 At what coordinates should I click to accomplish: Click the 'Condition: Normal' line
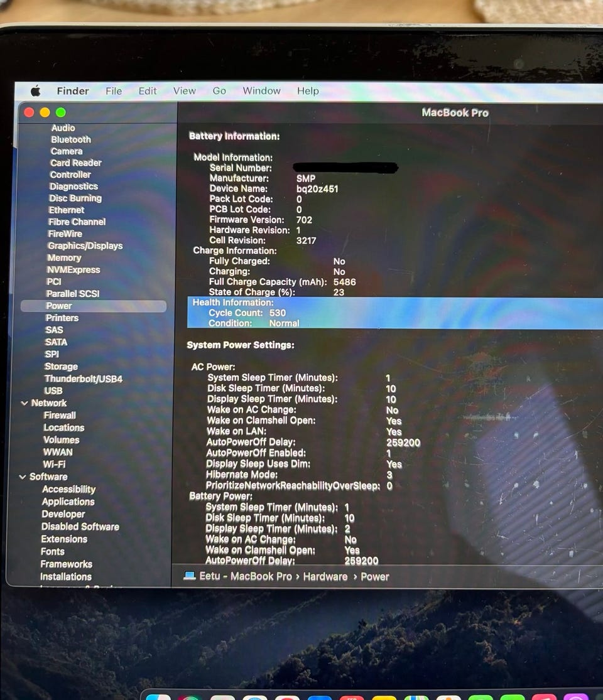254,323
